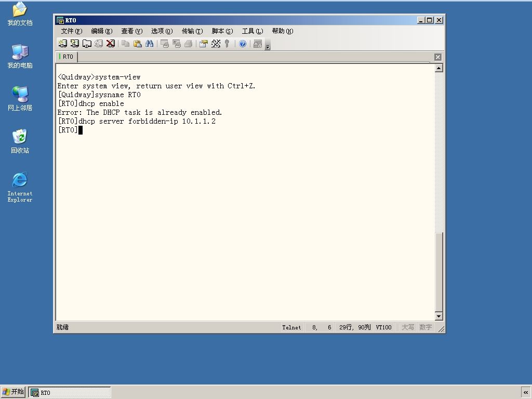Click the terminal scrollbar down arrow
Viewport: 532px width, 399px height.
[x=438, y=316]
